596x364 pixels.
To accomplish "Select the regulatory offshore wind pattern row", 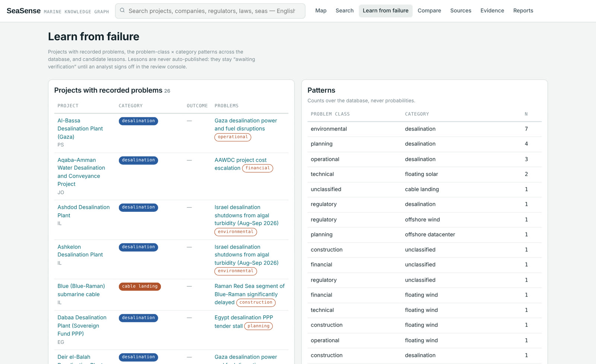I will point(424,220).
